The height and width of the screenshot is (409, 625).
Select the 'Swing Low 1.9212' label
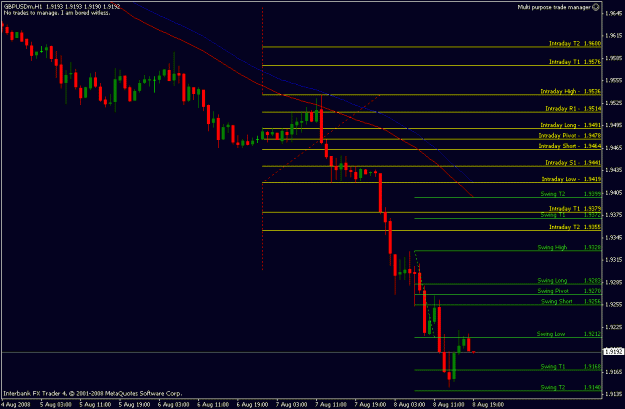(x=569, y=334)
